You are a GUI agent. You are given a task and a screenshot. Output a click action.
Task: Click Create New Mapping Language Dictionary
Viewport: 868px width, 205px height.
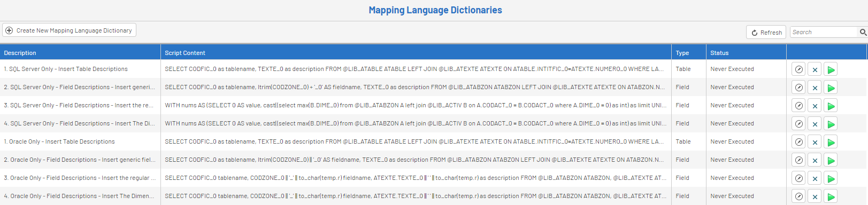tap(69, 30)
